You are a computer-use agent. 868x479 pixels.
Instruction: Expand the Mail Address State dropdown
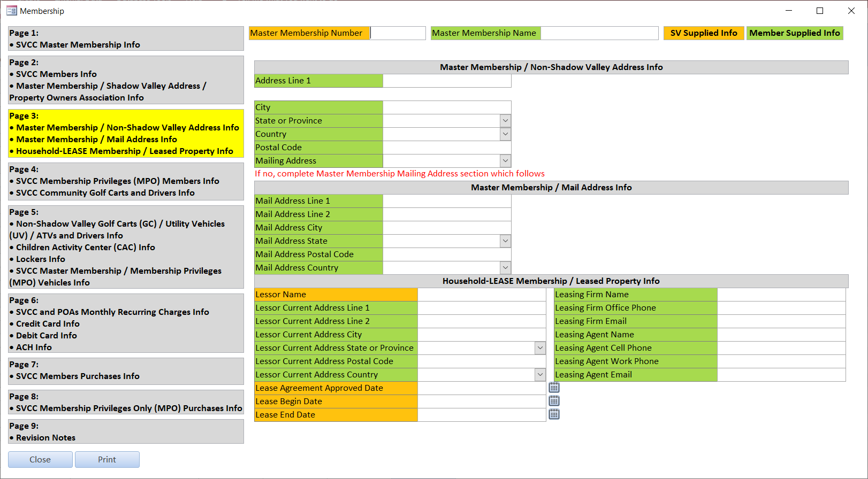(505, 241)
